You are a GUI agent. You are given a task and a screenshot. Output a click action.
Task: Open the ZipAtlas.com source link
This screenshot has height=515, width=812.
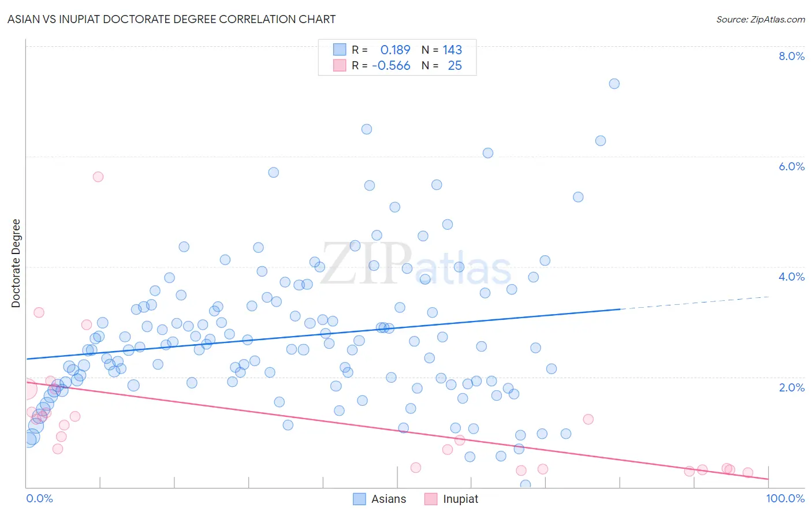click(x=761, y=19)
